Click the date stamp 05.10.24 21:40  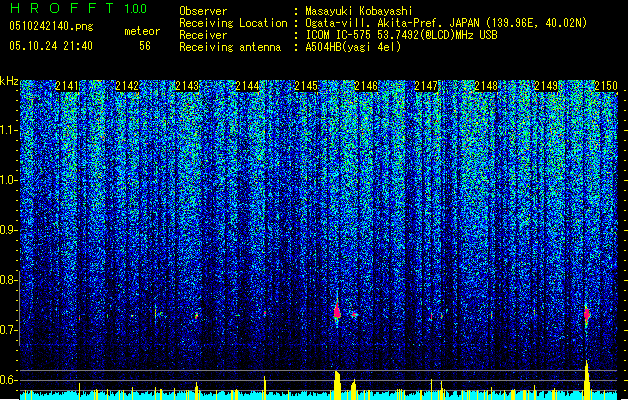51,46
